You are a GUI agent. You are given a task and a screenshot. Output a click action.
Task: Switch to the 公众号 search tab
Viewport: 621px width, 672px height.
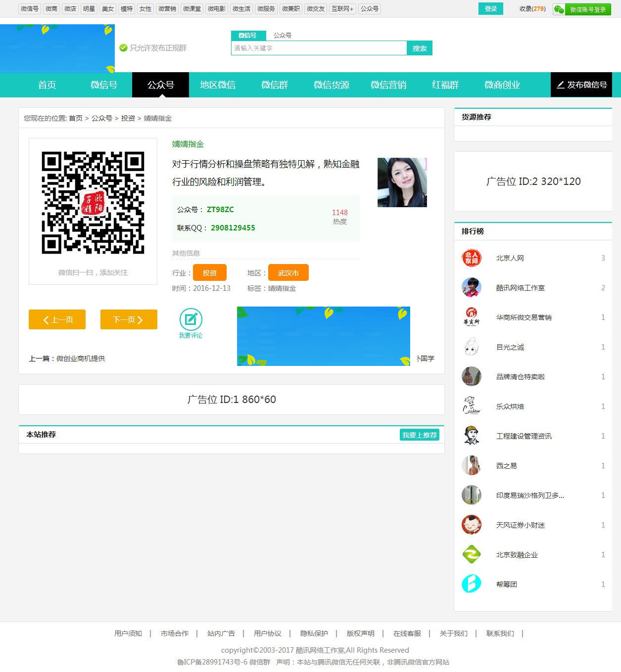(283, 35)
